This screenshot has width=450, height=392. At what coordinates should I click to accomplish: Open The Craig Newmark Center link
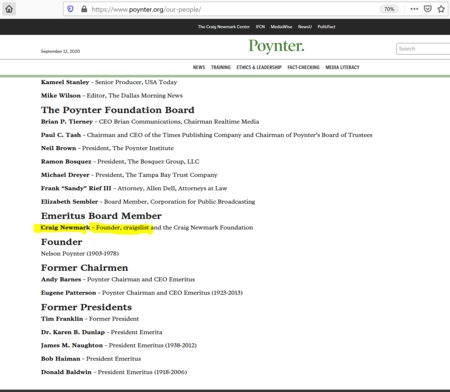tap(224, 27)
